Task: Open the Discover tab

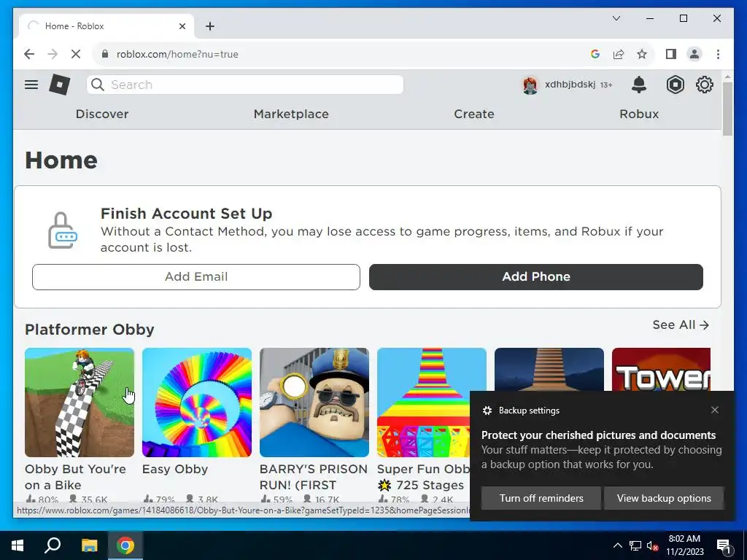Action: click(102, 114)
